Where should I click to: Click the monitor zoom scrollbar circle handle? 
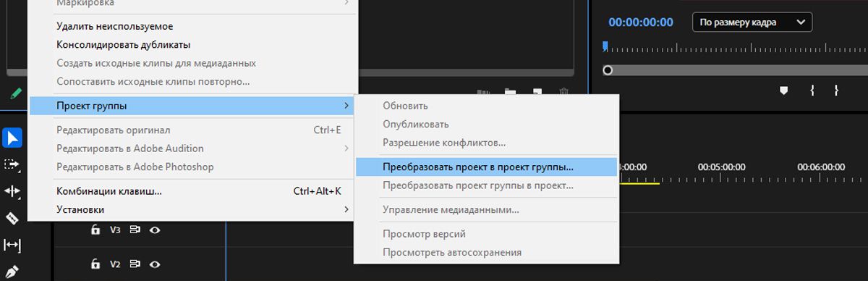coord(608,70)
